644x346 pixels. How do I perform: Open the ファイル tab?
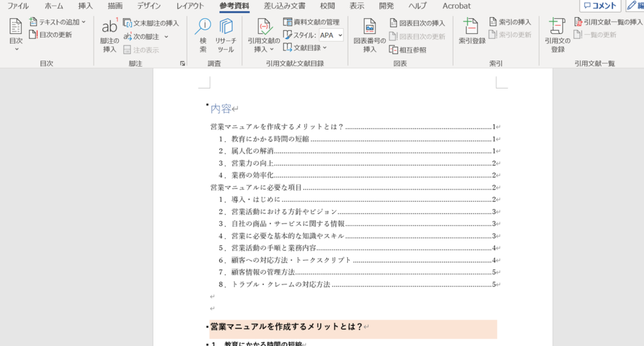tap(18, 6)
